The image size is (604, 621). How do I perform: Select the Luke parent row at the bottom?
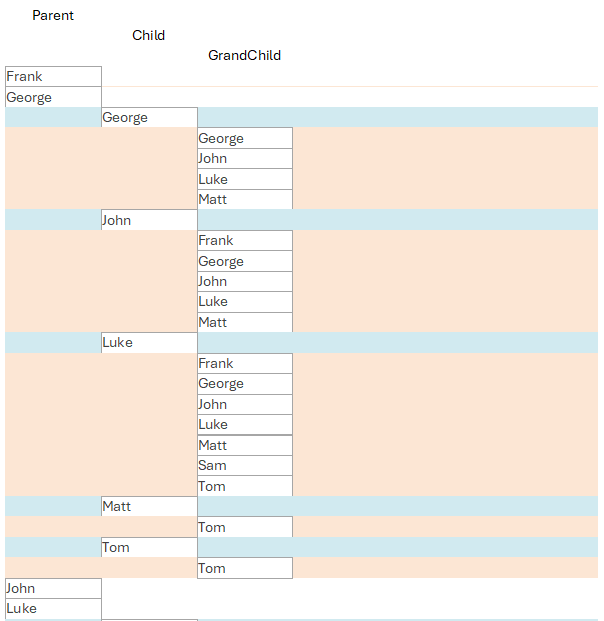[53, 609]
